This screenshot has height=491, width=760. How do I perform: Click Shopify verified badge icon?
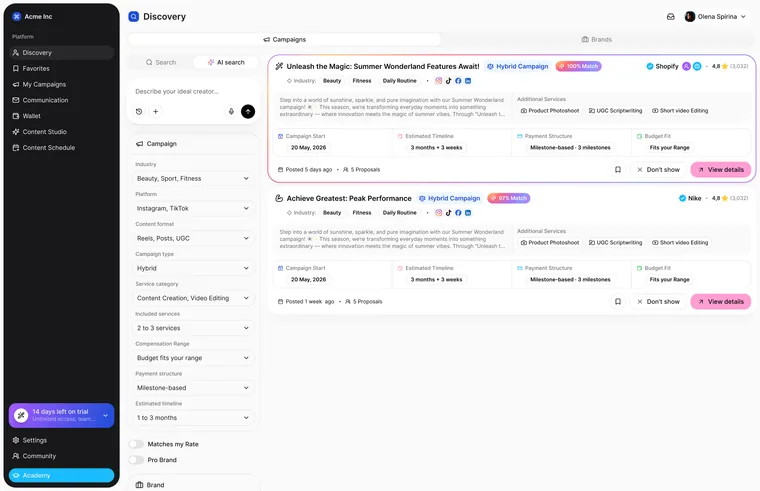click(649, 66)
